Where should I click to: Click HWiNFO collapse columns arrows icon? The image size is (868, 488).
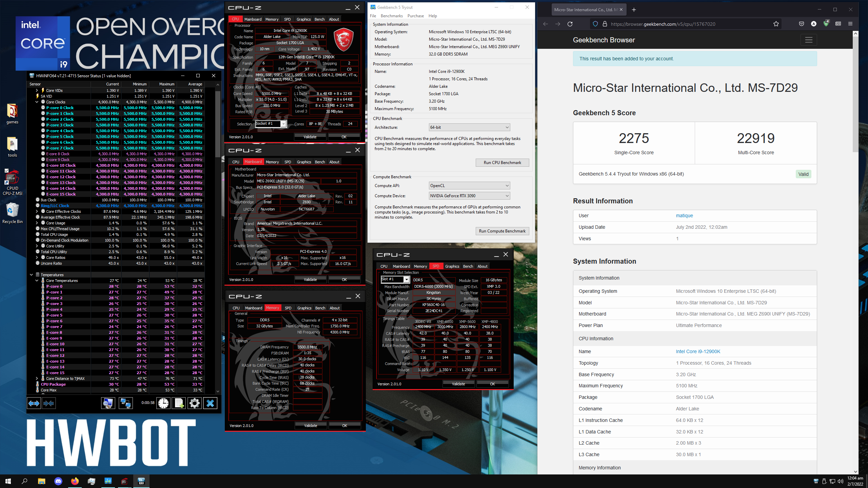tap(49, 403)
